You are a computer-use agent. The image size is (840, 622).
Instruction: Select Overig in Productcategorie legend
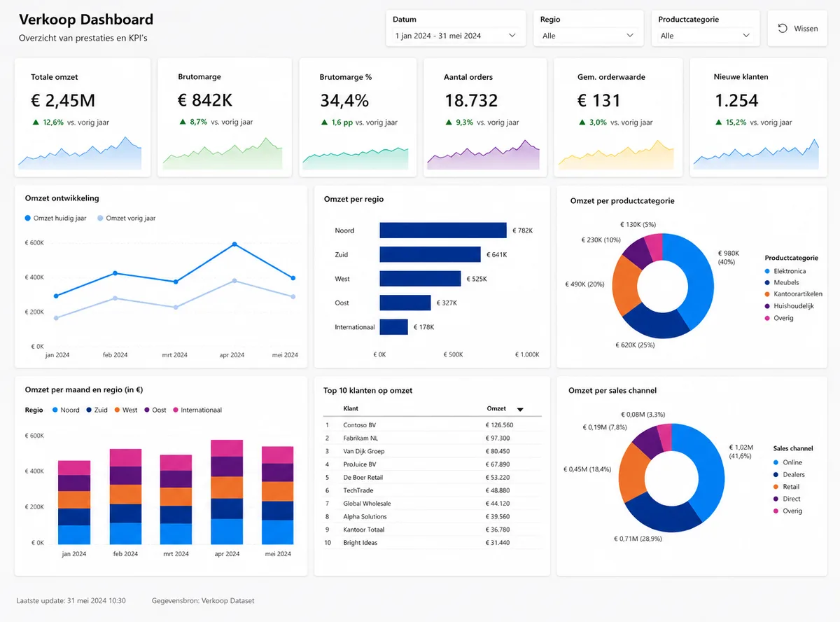[779, 318]
